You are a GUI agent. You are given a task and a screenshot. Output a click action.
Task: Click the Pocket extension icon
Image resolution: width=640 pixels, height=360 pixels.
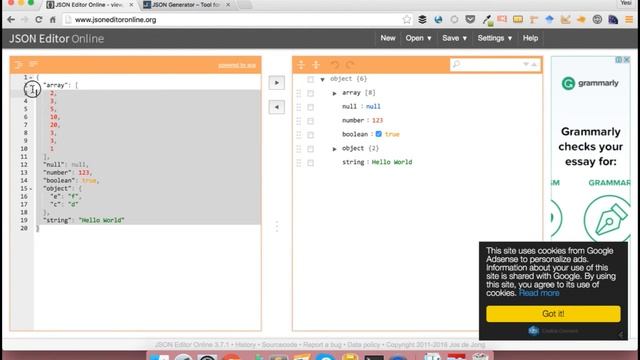[x=470, y=20]
